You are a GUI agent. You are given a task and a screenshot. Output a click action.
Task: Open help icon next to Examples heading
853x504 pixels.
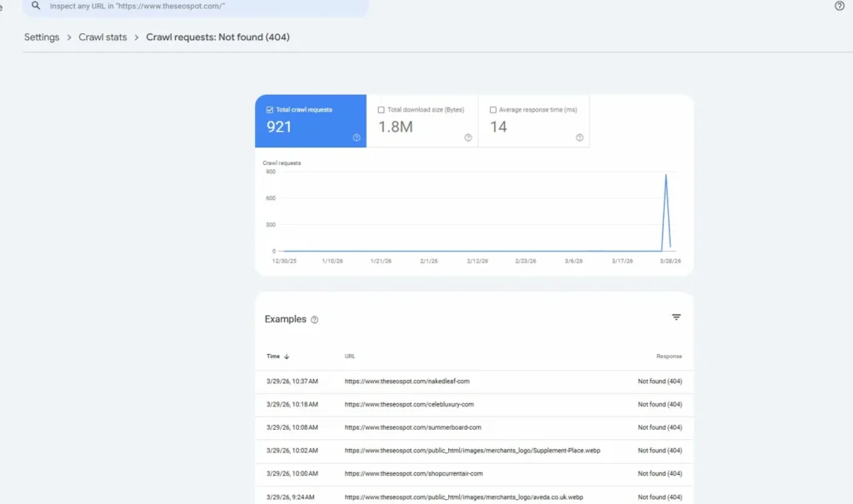pos(315,320)
